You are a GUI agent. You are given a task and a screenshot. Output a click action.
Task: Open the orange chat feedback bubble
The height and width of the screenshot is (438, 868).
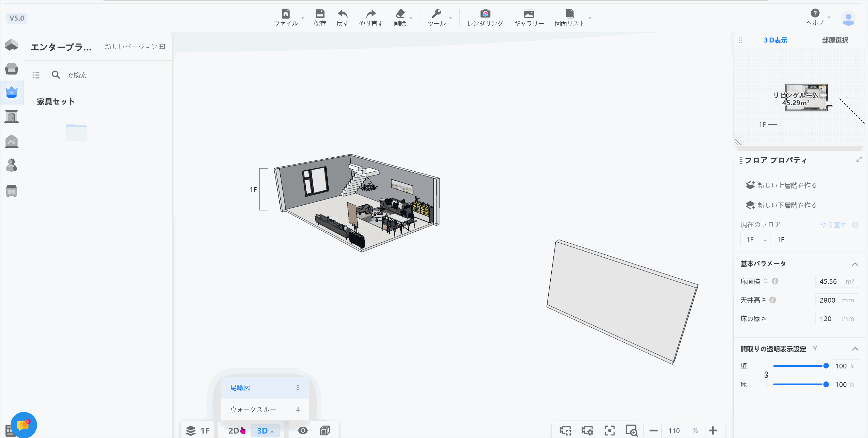pyautogui.click(x=23, y=425)
